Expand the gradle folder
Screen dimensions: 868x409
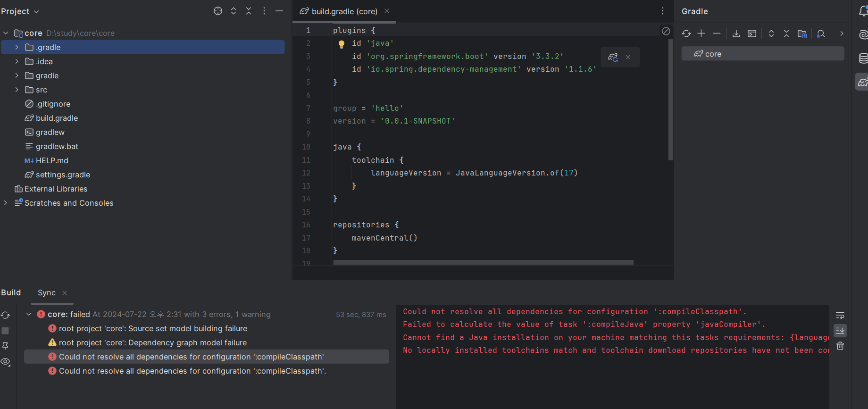point(17,75)
